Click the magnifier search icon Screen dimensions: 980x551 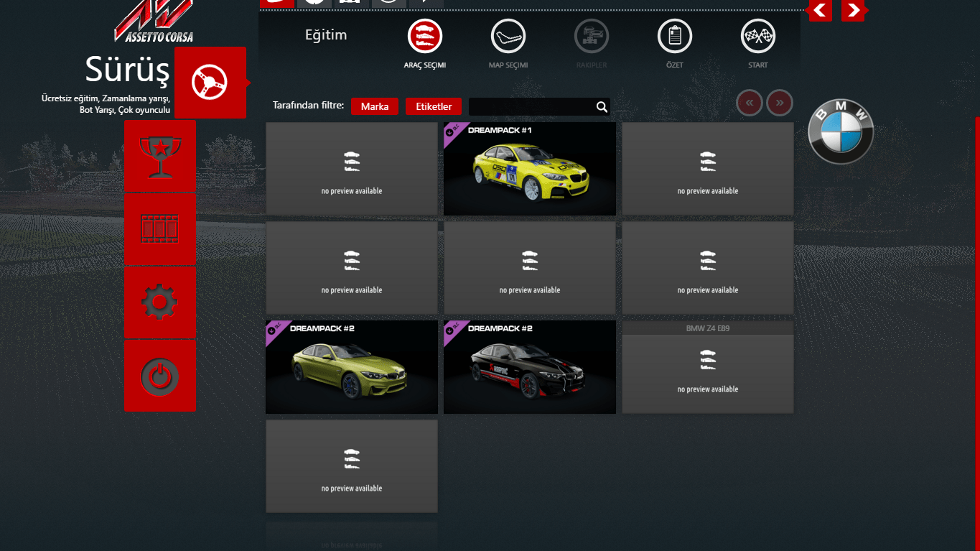tap(602, 107)
